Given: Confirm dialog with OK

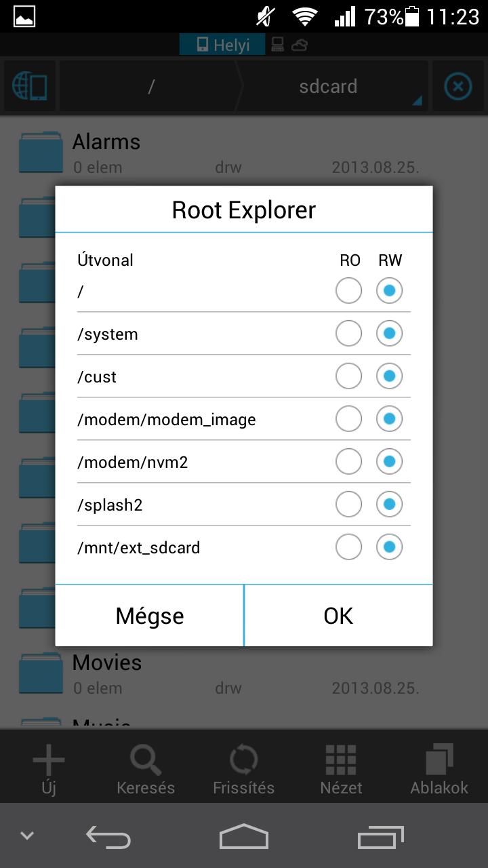Looking at the screenshot, I should 338,616.
